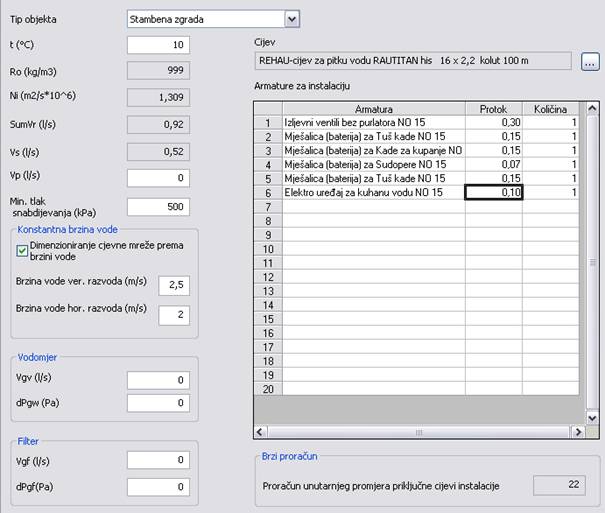
Task: Click the table's scroll down arrow
Action: pyautogui.click(x=592, y=417)
